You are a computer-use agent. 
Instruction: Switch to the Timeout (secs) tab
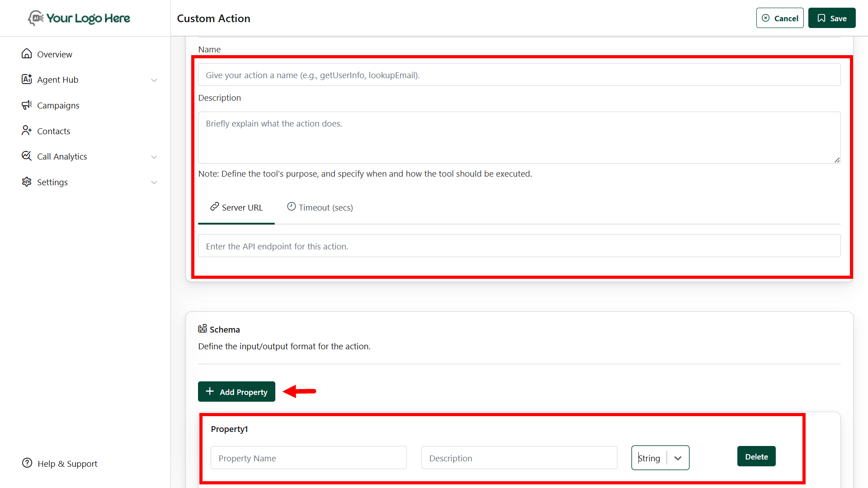pos(320,207)
